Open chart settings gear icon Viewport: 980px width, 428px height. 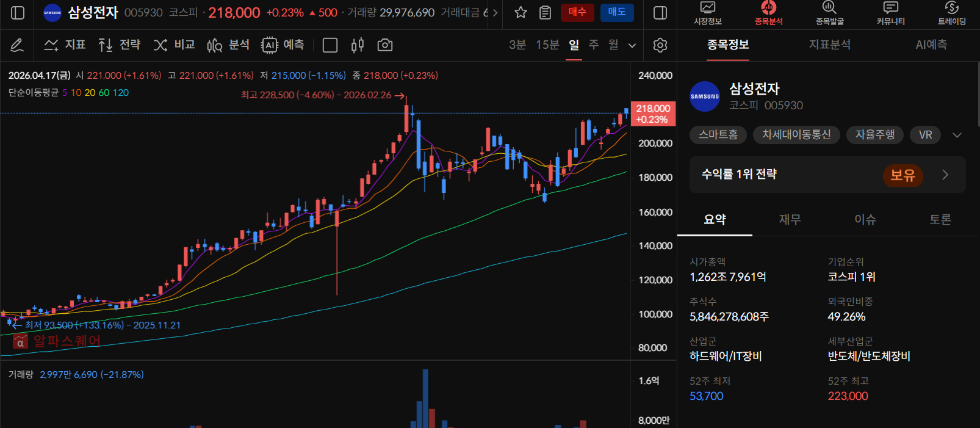660,45
